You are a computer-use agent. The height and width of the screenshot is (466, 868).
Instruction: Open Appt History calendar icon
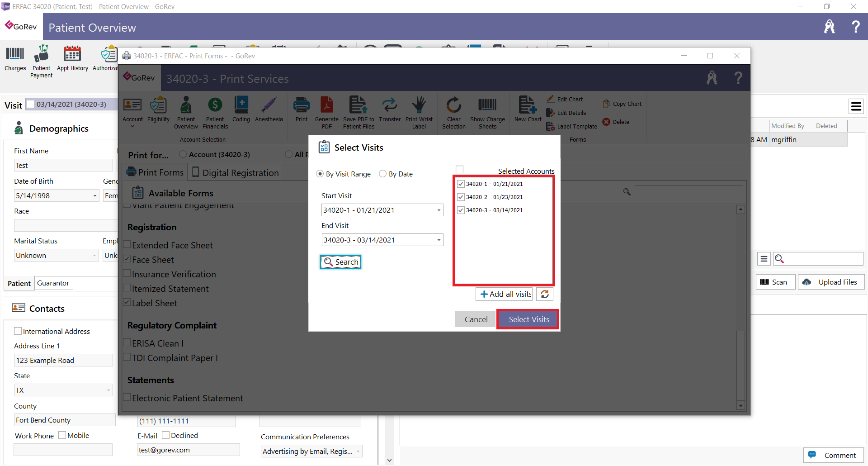point(72,58)
